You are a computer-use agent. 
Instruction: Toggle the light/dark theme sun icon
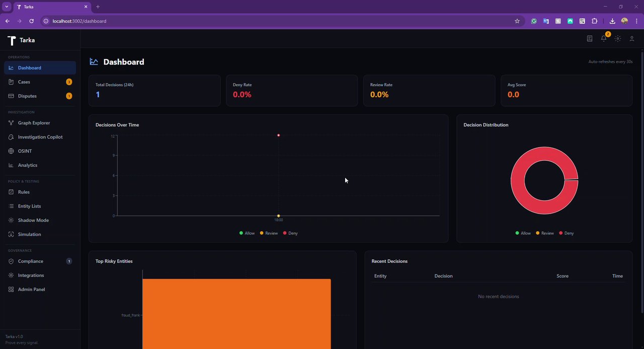click(x=618, y=38)
